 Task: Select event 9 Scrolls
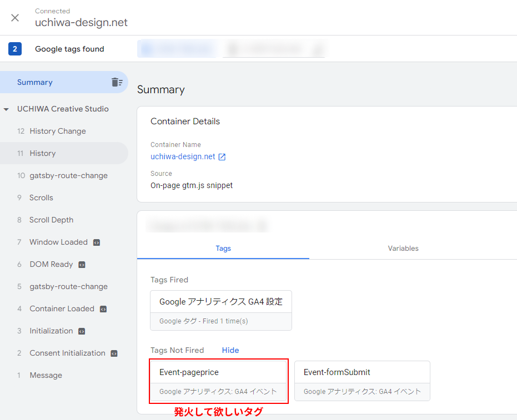tap(64, 198)
